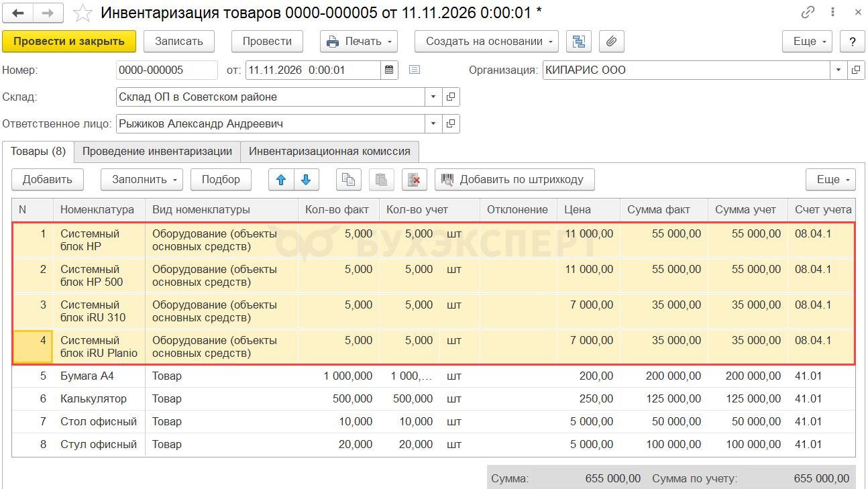Select the Калькулятор row in table

coord(93,399)
